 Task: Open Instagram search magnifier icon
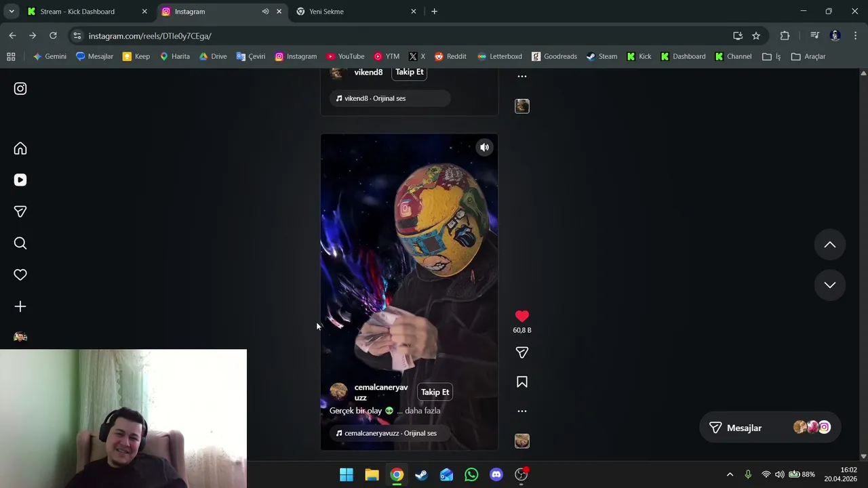click(20, 243)
